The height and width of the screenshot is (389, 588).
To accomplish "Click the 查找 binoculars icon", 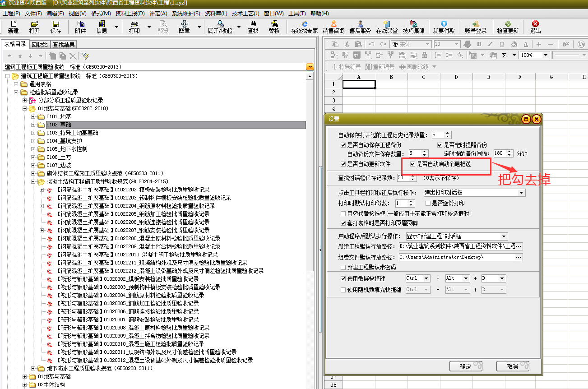I will pos(253,27).
